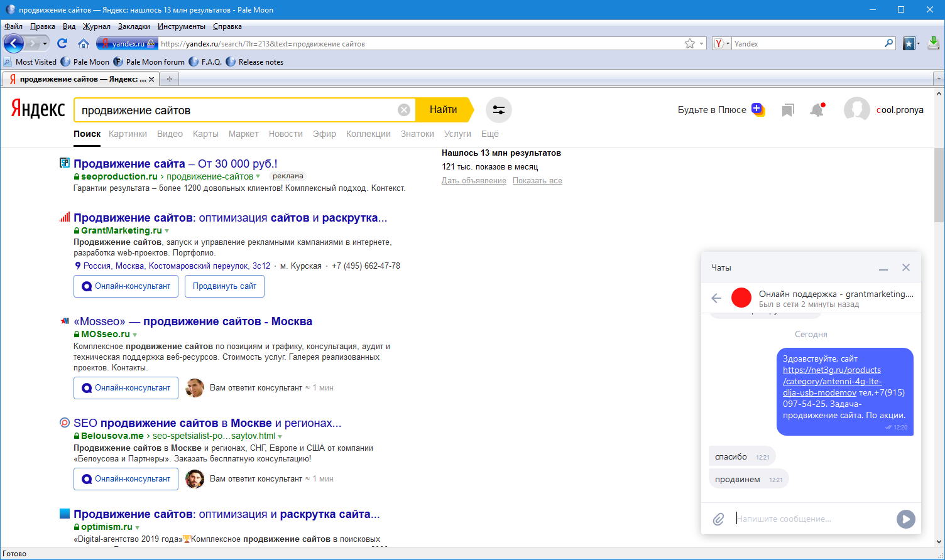Screen dimensions: 945x560
Task: Open the notifications bell icon
Action: 817,110
